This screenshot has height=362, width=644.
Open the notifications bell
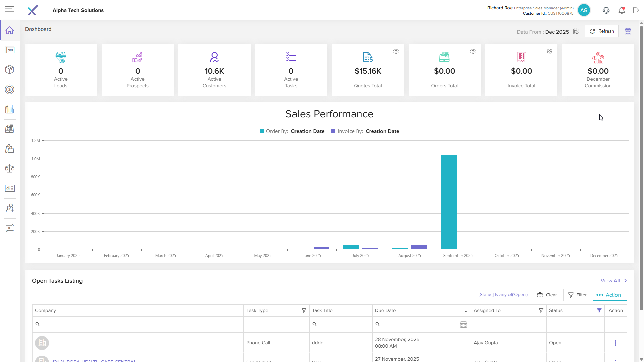622,10
